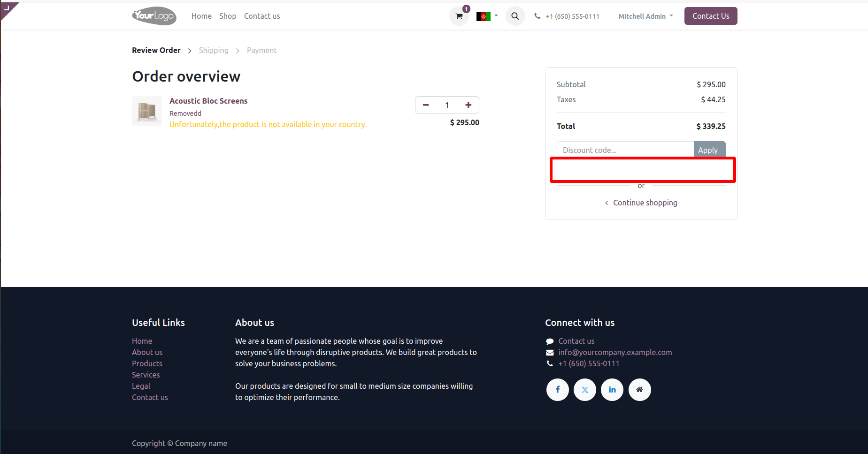Click the editor corner icon at top-left

[x=7, y=8]
